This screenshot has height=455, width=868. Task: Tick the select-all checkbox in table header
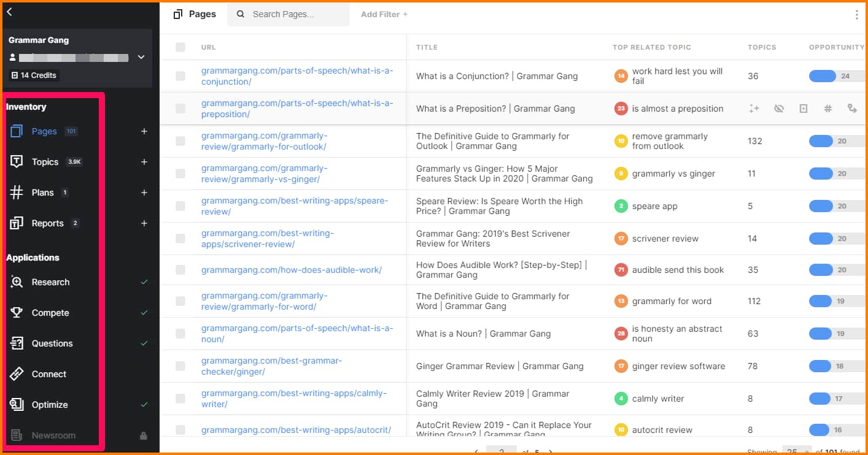[x=180, y=47]
